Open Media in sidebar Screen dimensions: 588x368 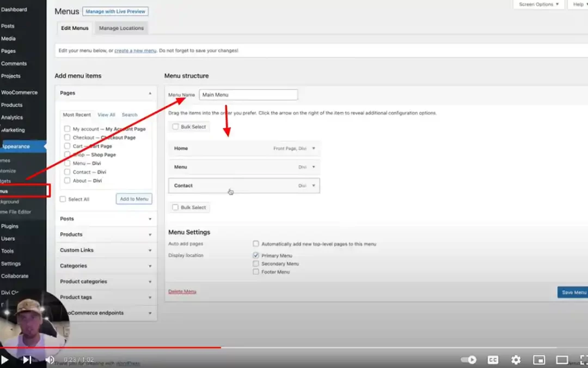pos(8,39)
